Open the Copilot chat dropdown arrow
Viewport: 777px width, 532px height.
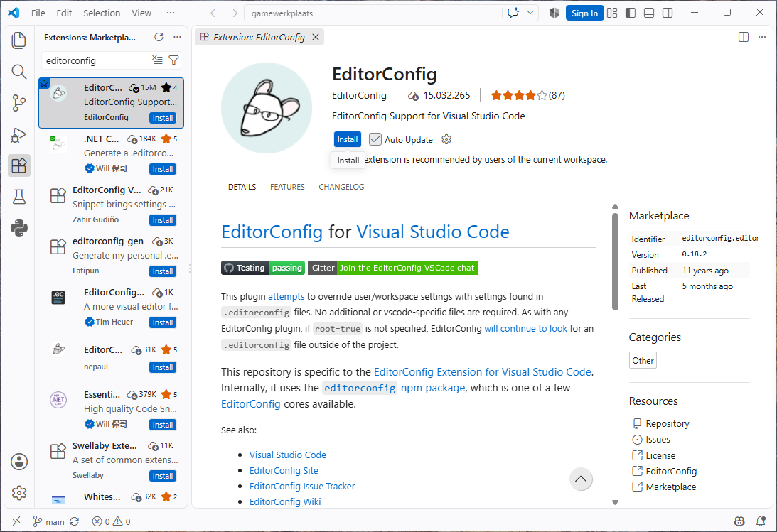coord(530,13)
